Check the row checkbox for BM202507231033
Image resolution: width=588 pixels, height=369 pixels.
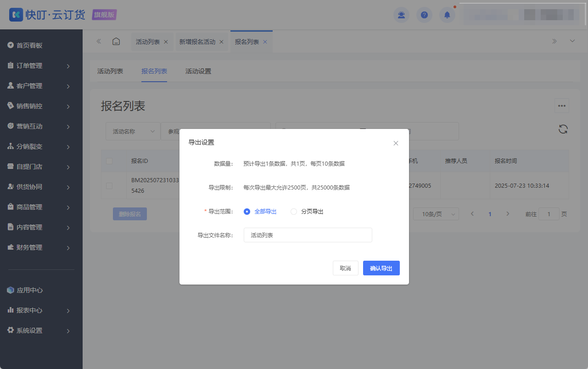109,186
